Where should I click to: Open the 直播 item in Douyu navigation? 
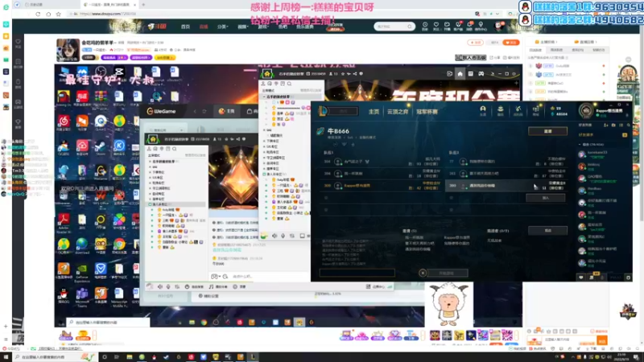tap(204, 27)
